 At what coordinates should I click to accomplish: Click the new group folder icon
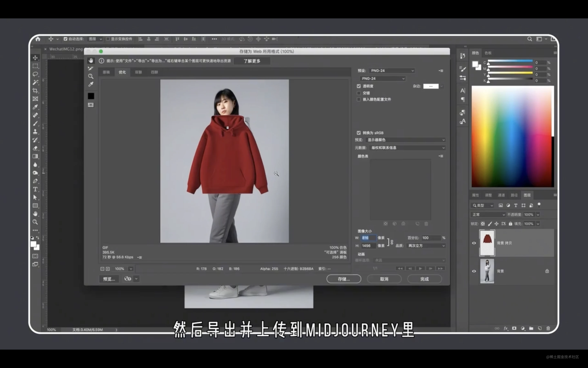tap(531, 328)
